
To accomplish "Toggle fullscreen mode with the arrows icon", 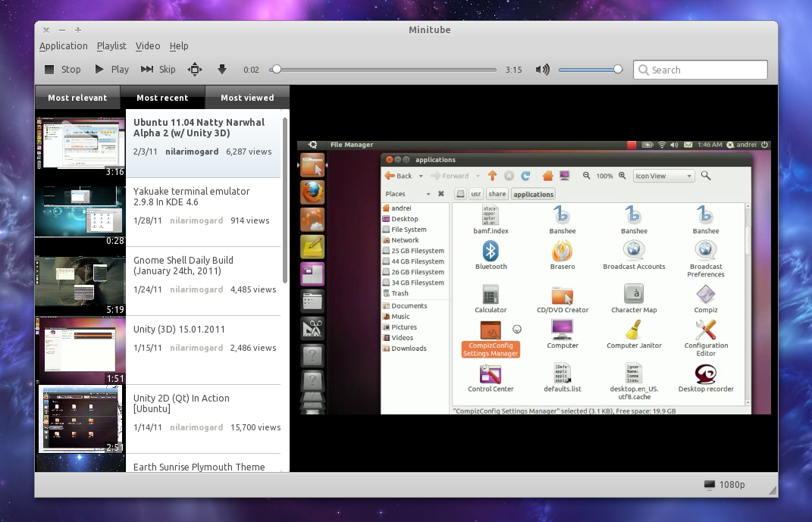I will tap(195, 70).
